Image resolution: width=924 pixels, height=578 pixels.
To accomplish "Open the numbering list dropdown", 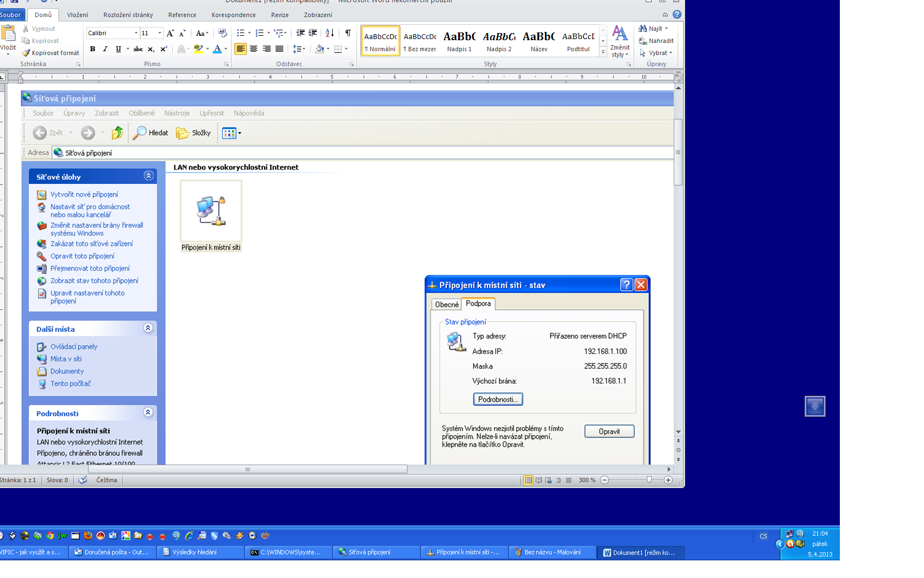I will tap(268, 33).
